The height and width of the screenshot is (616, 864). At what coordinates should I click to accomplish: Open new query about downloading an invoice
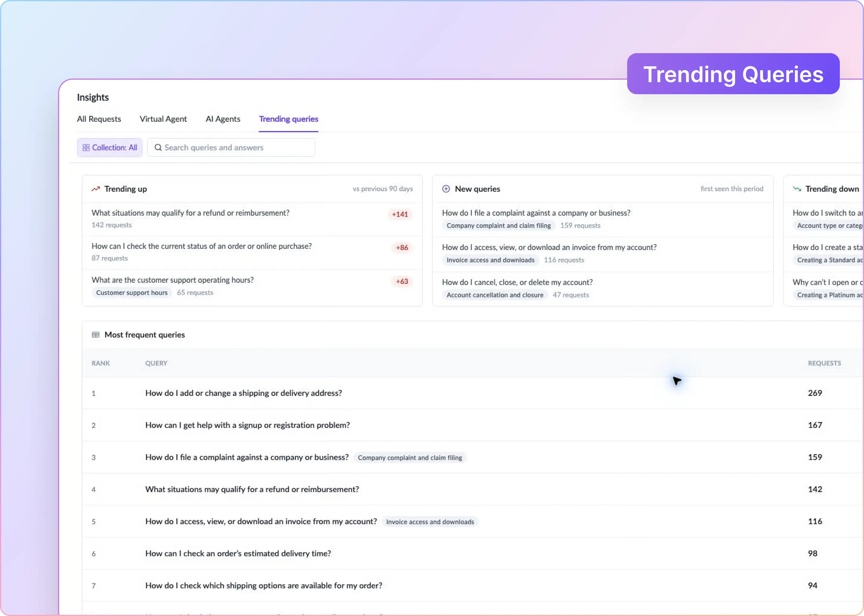point(549,247)
